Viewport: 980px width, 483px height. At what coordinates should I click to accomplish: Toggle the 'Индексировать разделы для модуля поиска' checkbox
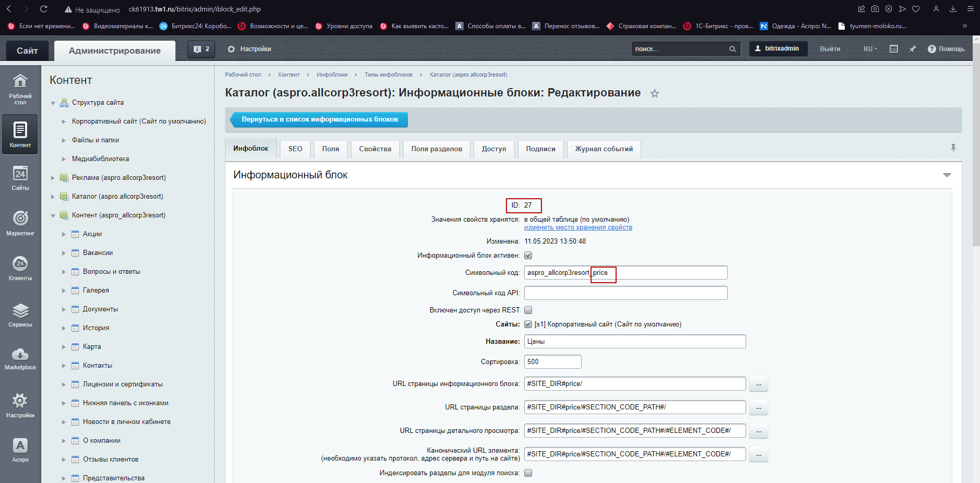528,473
